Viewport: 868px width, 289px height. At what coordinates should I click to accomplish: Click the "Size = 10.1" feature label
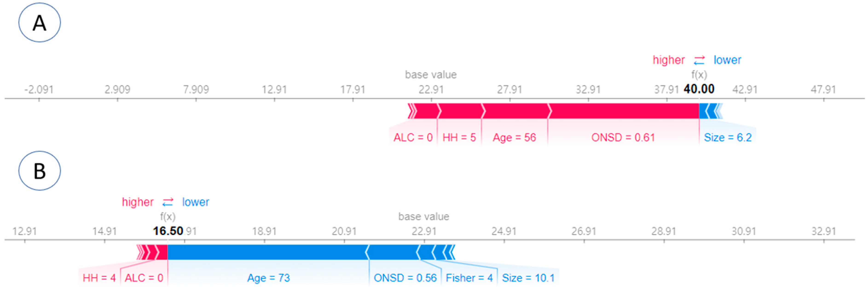[x=528, y=278]
